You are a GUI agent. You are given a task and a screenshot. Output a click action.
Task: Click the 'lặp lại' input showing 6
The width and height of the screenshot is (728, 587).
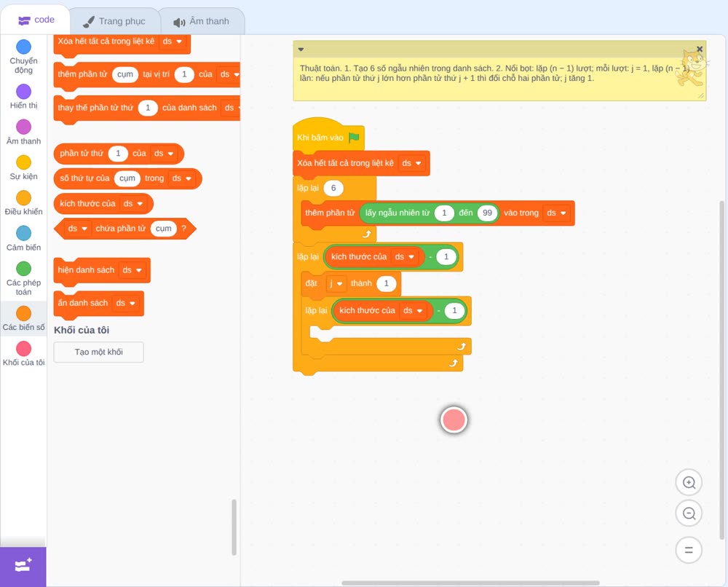(333, 188)
